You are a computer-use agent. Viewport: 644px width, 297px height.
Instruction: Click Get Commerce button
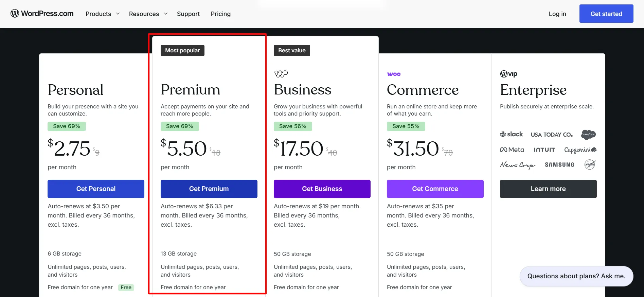click(435, 189)
